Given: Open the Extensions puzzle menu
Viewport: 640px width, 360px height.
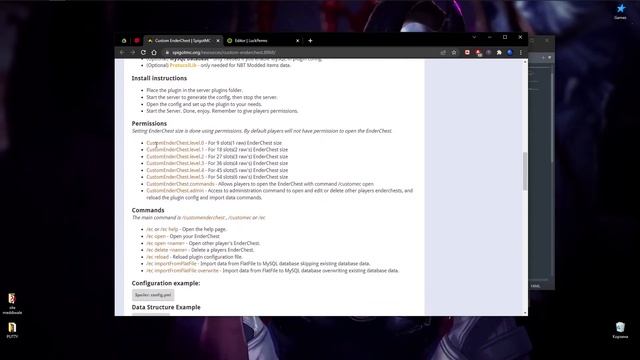Looking at the screenshot, I should (499, 52).
